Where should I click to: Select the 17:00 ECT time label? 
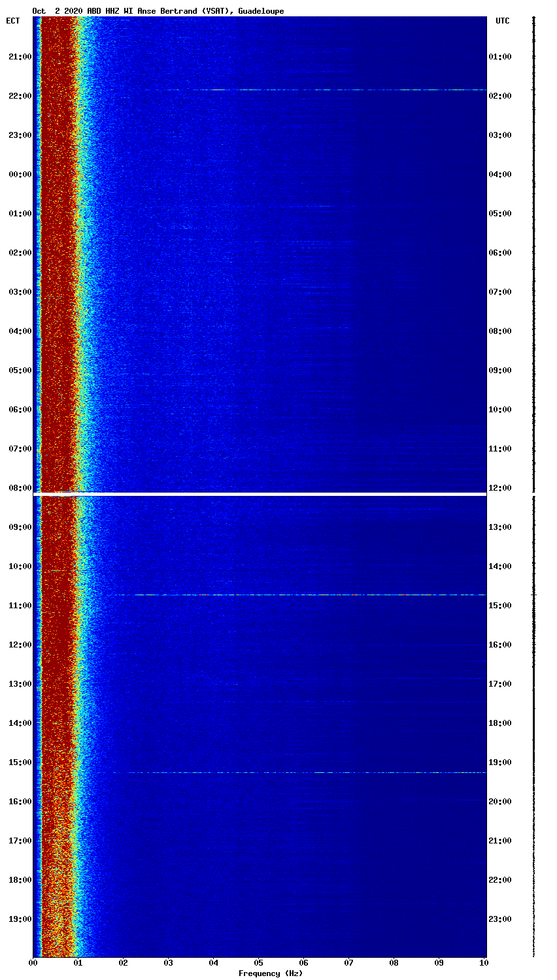tap(20, 841)
